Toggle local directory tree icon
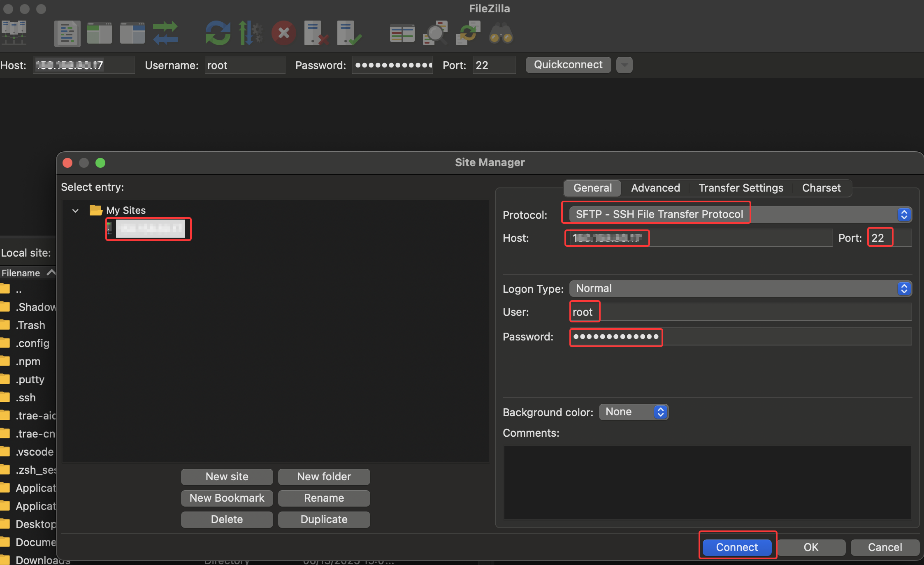Screen dimensions: 924x565 click(x=99, y=33)
